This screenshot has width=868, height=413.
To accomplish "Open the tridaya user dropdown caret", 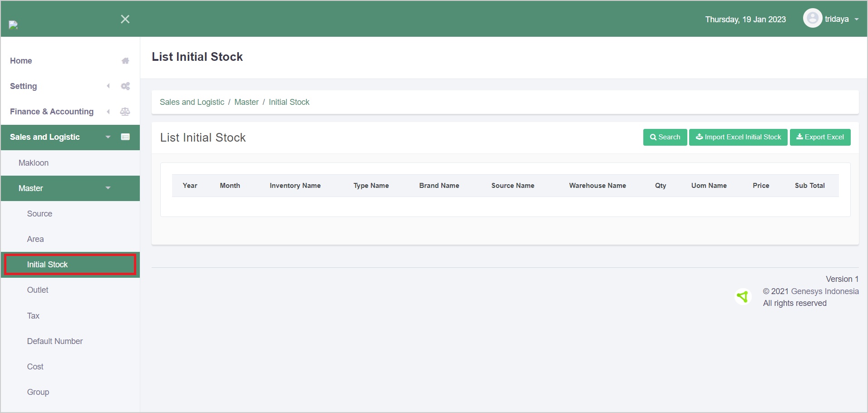I will tap(856, 20).
